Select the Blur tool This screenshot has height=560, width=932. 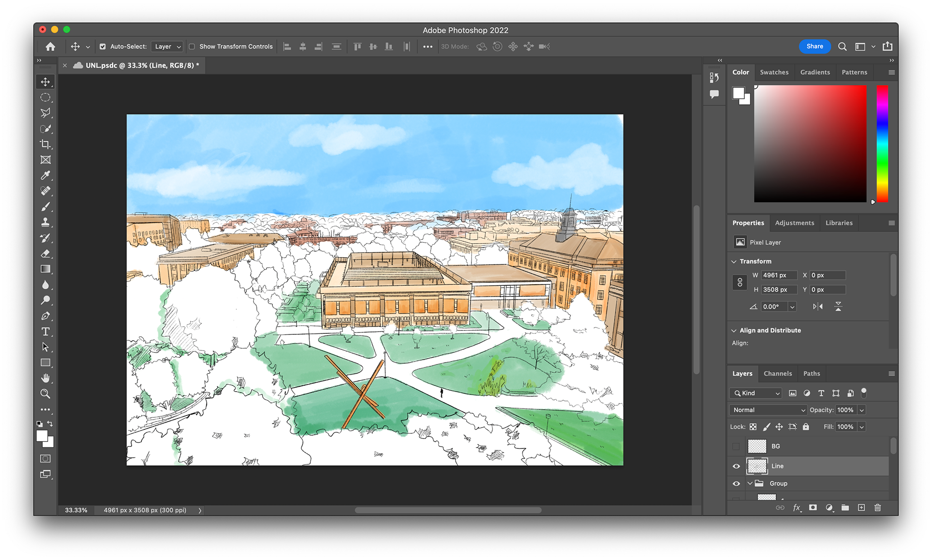click(46, 284)
